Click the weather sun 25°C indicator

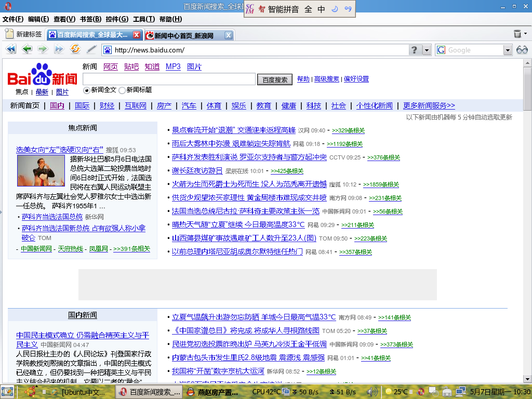click(397, 392)
